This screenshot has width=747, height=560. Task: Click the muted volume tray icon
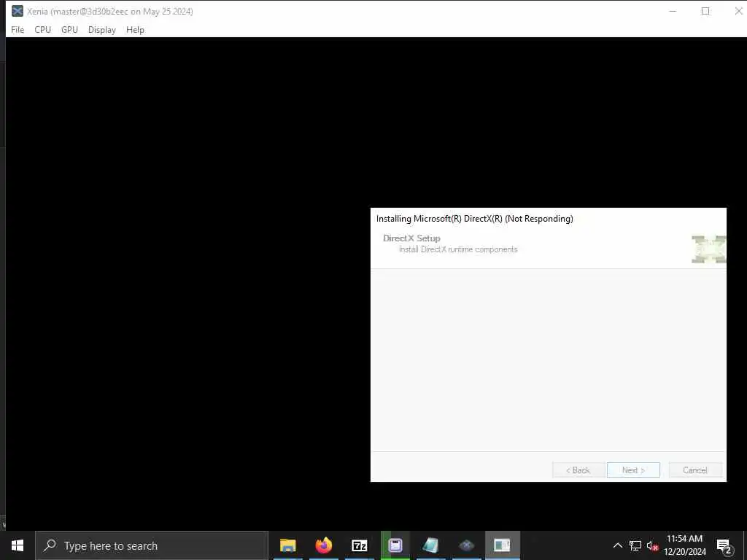(652, 545)
